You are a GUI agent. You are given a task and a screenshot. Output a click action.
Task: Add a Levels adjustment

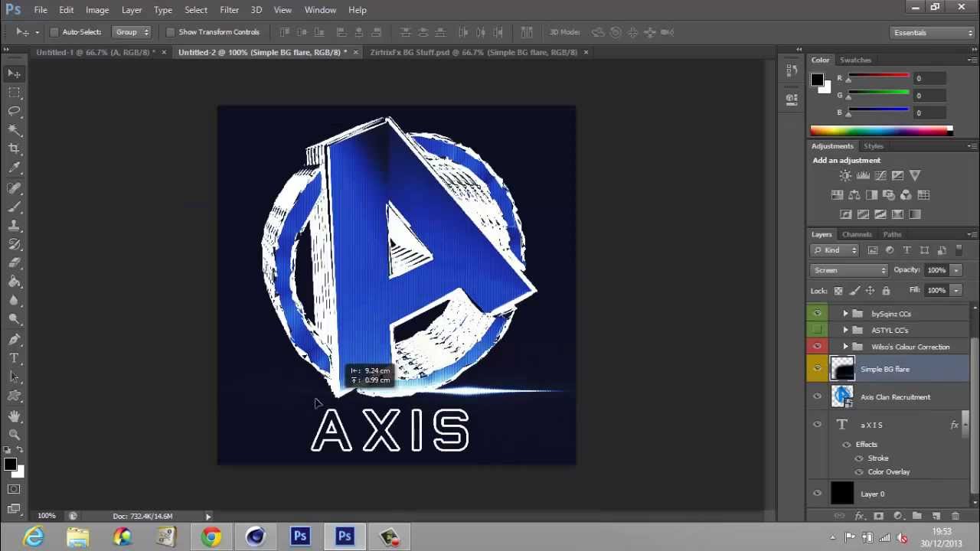pos(863,176)
